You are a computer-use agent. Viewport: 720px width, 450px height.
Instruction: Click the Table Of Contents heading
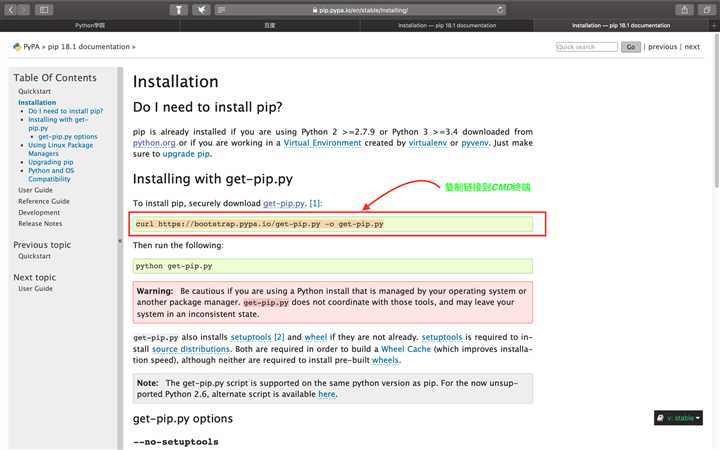[55, 78]
